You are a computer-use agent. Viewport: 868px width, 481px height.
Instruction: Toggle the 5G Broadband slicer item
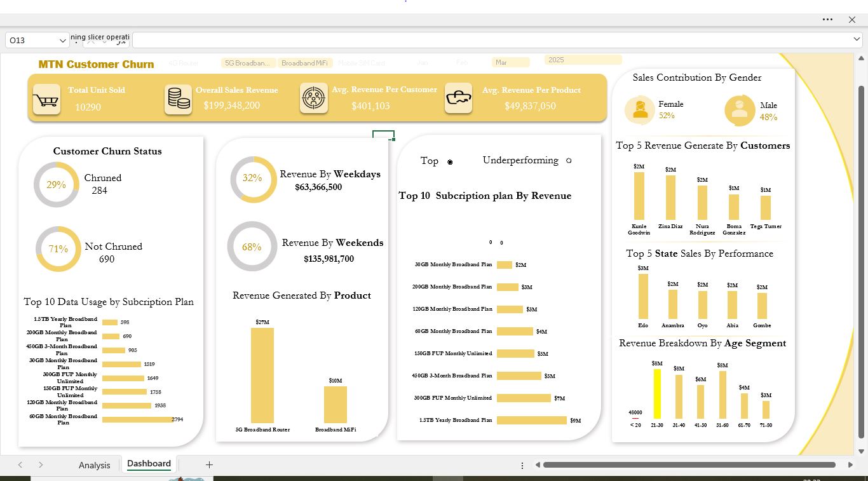pos(248,63)
